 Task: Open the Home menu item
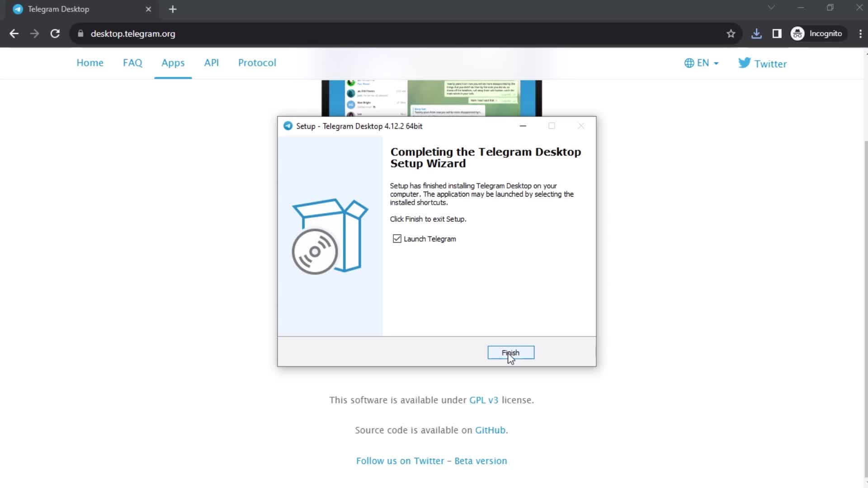[90, 63]
